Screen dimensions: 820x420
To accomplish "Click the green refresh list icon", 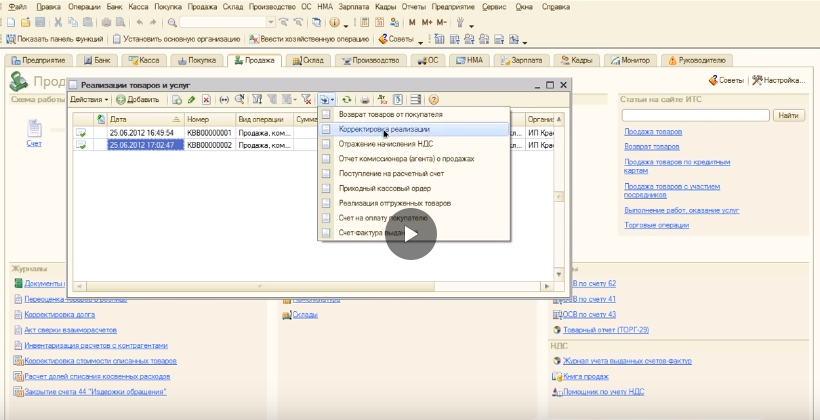I will (346, 100).
